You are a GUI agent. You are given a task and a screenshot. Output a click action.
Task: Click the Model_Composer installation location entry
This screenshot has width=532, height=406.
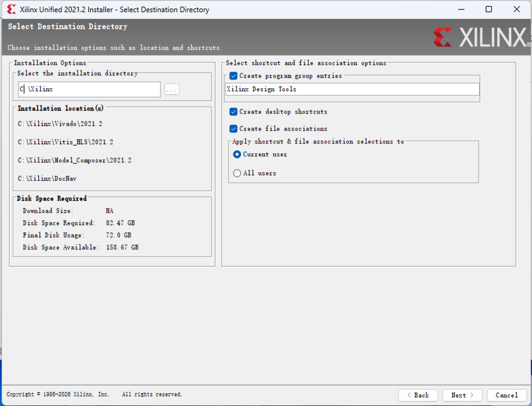point(75,160)
